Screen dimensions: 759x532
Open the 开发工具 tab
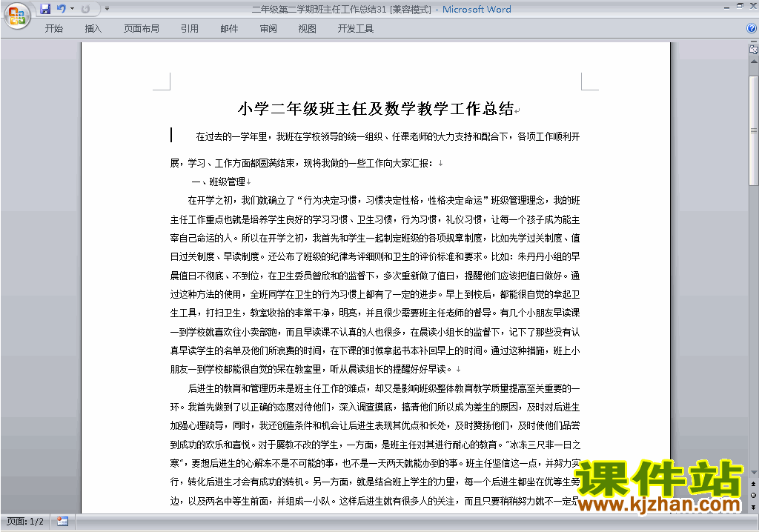355,29
